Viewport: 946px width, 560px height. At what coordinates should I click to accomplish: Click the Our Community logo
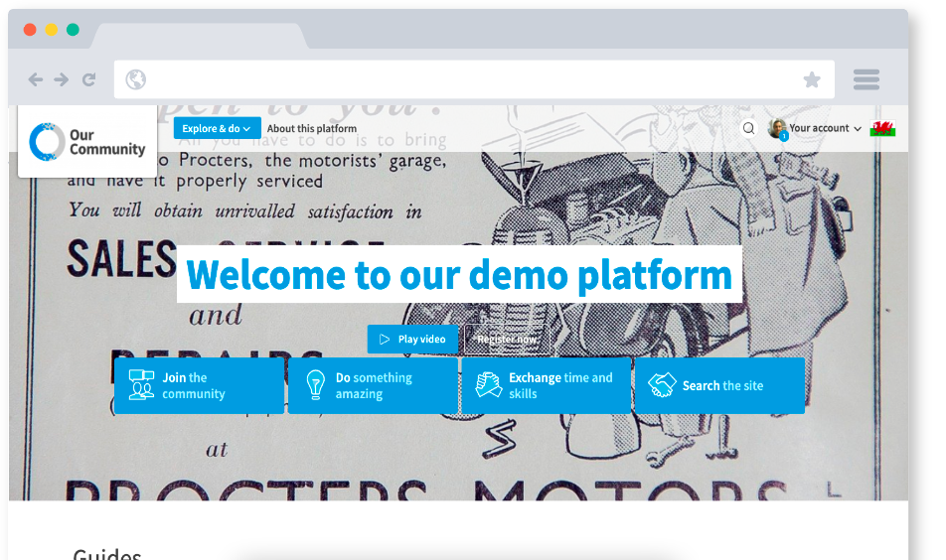(x=87, y=142)
